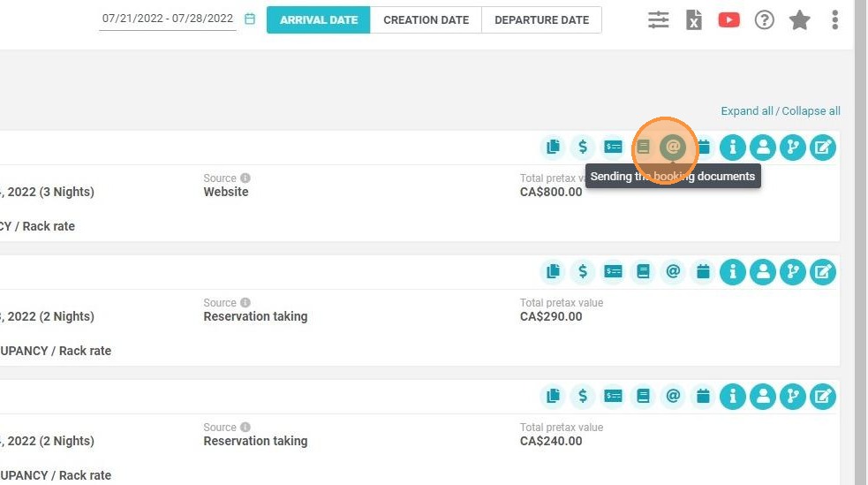868x485 pixels.
Task: Open the help question mark icon
Action: click(x=764, y=20)
